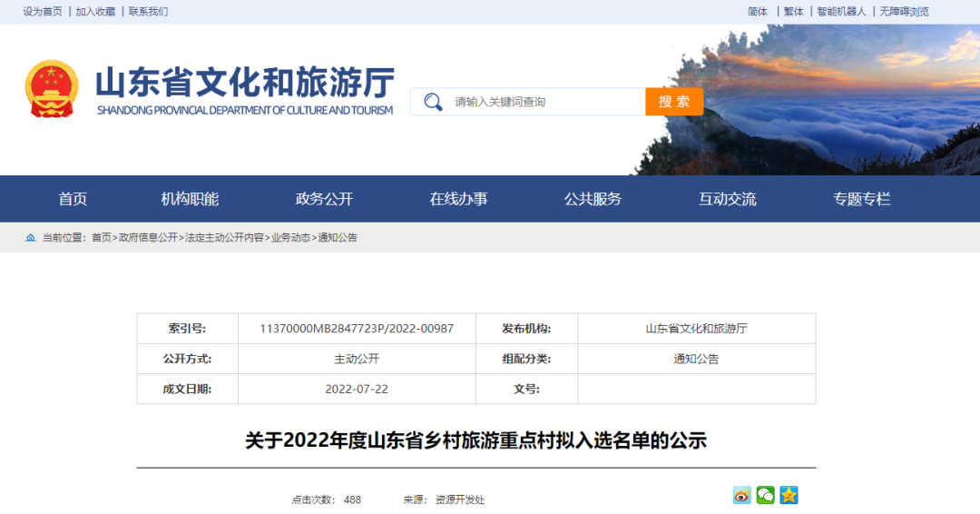Go to 通知公告 in the breadcrumb
980x514 pixels.
(338, 238)
